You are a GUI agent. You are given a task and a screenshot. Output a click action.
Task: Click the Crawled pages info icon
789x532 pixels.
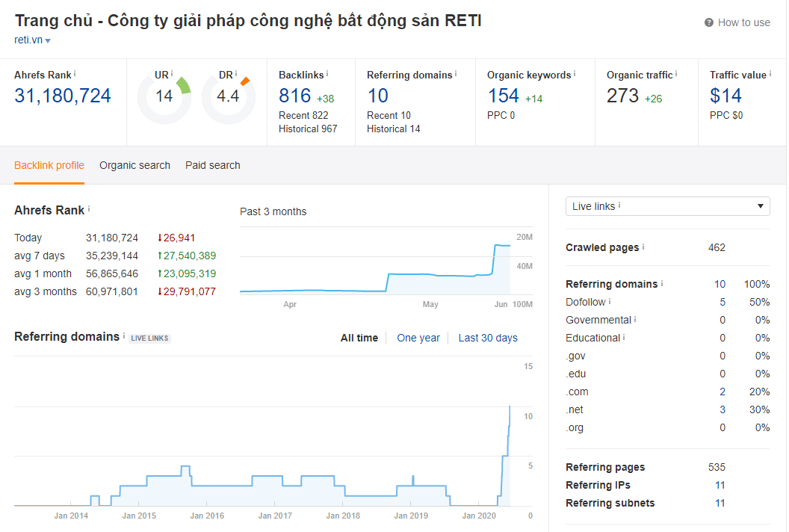pyautogui.click(x=643, y=247)
